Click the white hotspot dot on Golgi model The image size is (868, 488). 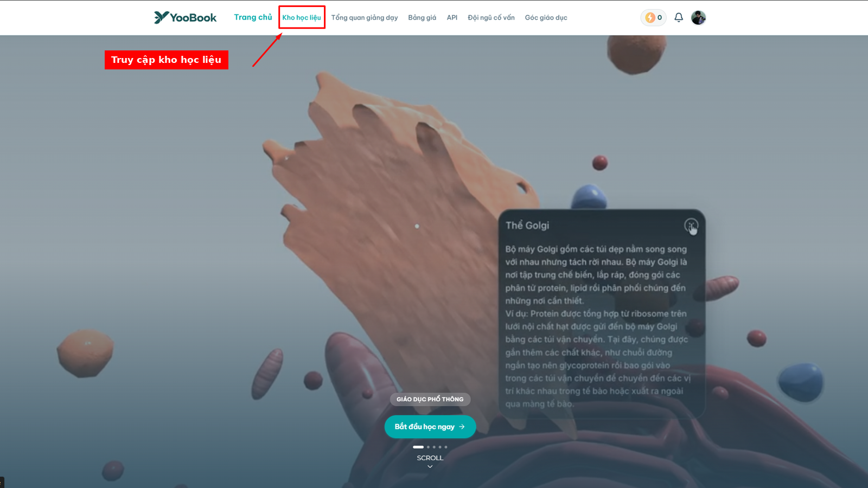tap(417, 226)
